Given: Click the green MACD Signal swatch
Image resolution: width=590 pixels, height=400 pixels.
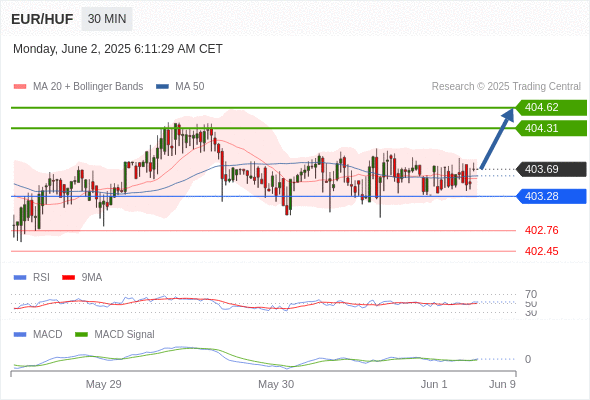Looking at the screenshot, I should 81,334.
